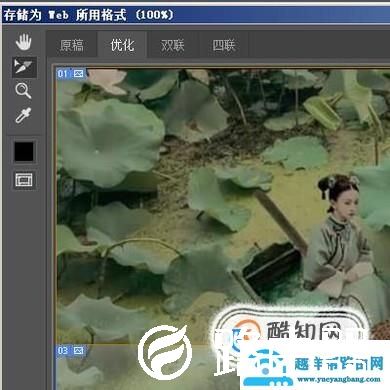Select the Hand tool

click(23, 42)
